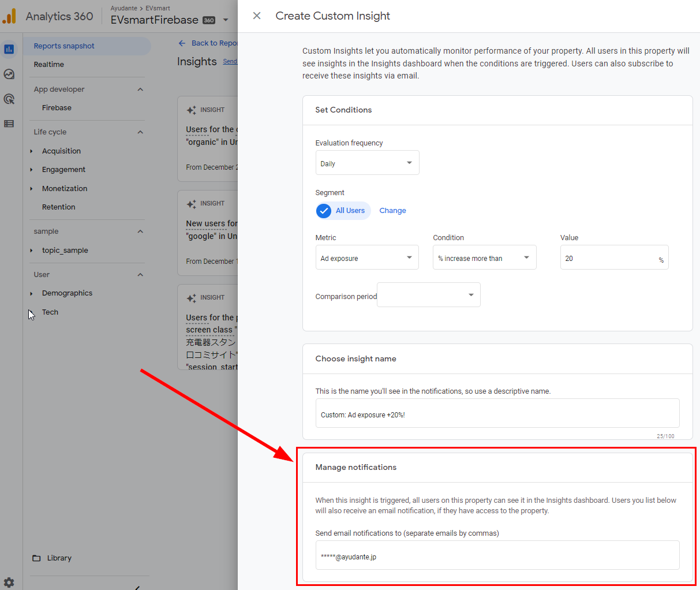Open the Metric Ad exposure dropdown
700x590 pixels.
(x=367, y=257)
